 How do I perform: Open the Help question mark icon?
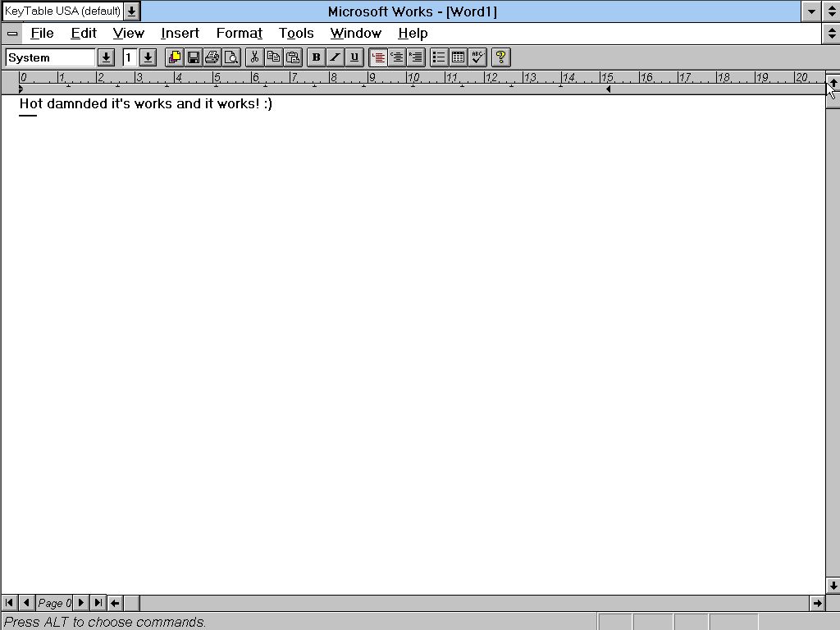(x=501, y=57)
